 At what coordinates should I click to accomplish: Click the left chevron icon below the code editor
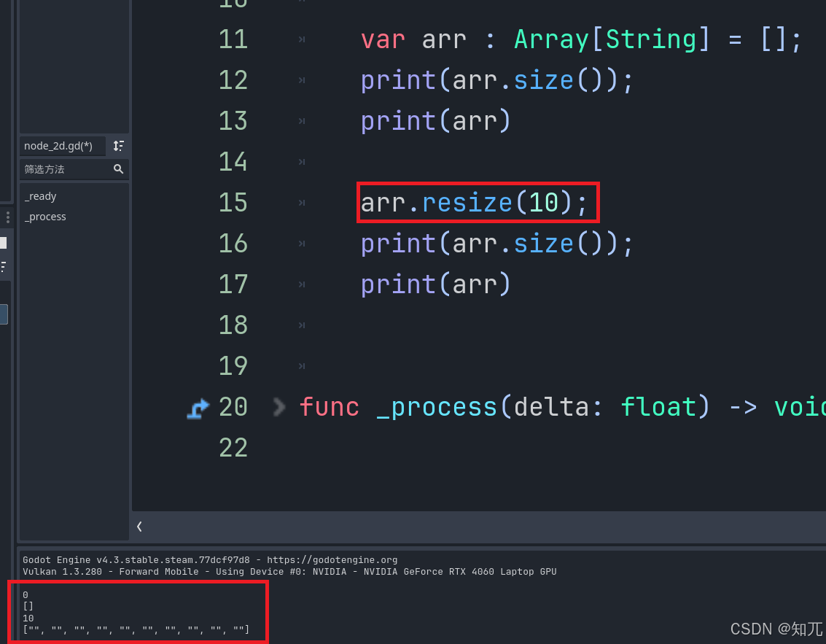click(x=139, y=526)
